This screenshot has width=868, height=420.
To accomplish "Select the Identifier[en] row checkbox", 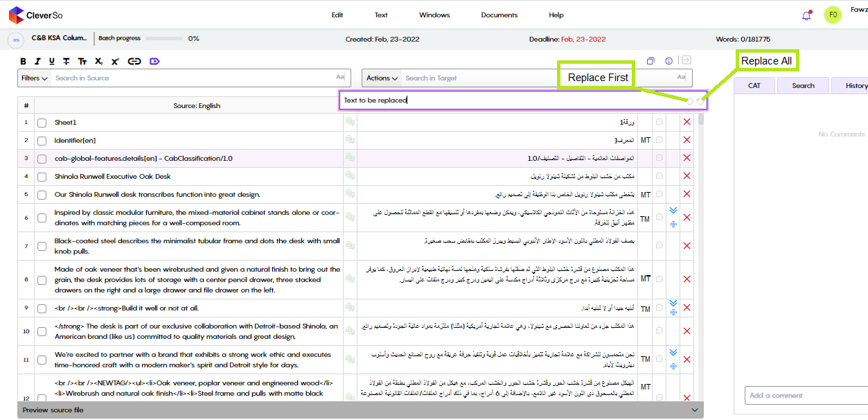I will tap(42, 141).
